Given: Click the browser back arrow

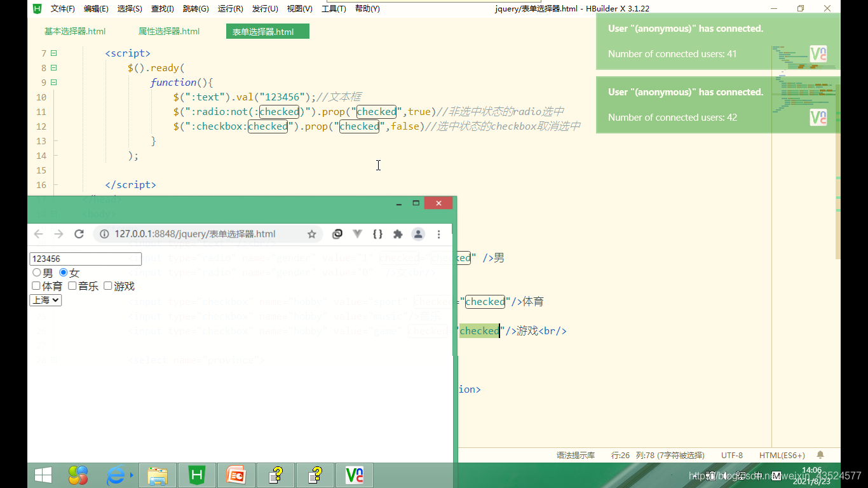Looking at the screenshot, I should pyautogui.click(x=39, y=234).
